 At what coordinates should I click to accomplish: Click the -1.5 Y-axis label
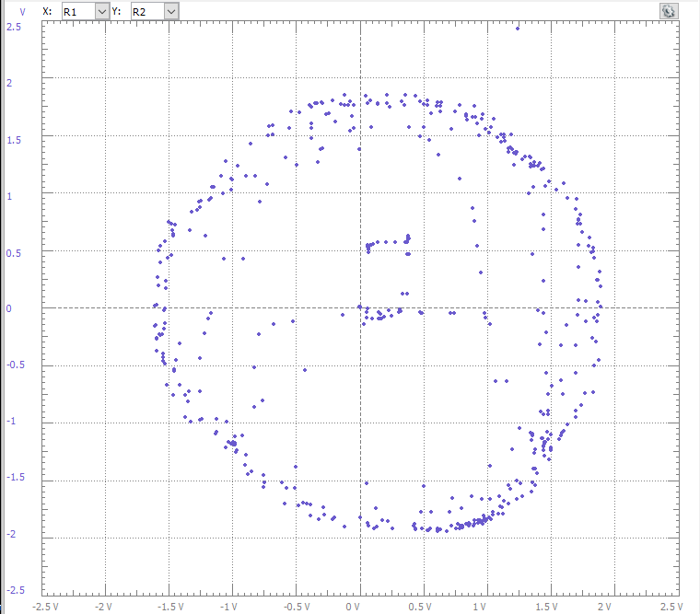coord(16,477)
